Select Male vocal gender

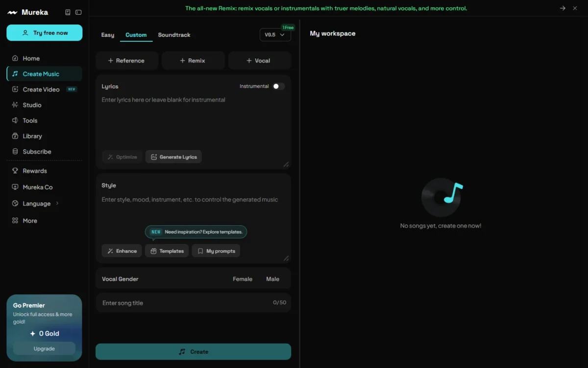tap(273, 279)
